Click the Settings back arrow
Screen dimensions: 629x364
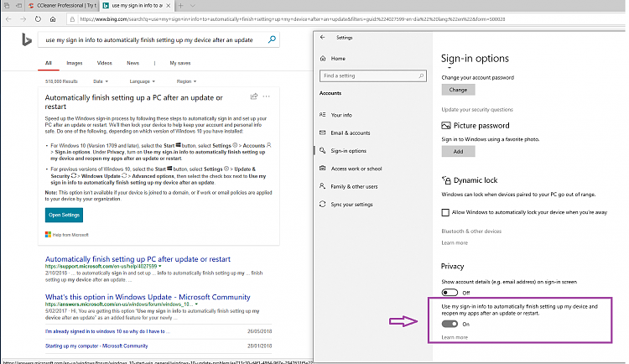[323, 38]
